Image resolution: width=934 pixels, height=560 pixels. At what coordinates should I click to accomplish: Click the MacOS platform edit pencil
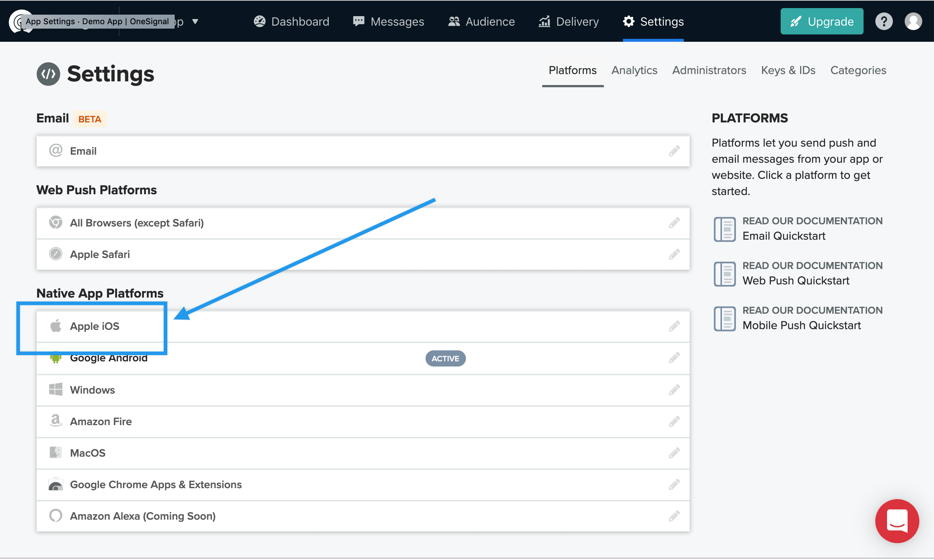(674, 453)
